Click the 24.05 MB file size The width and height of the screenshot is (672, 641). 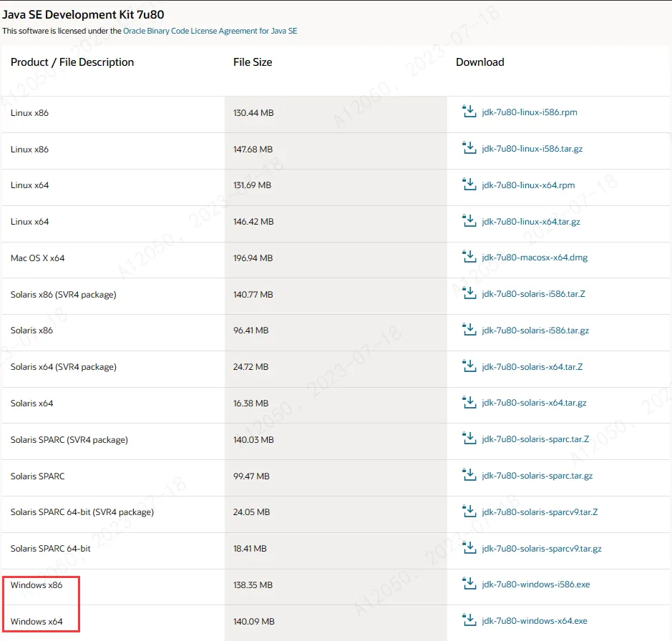(252, 512)
